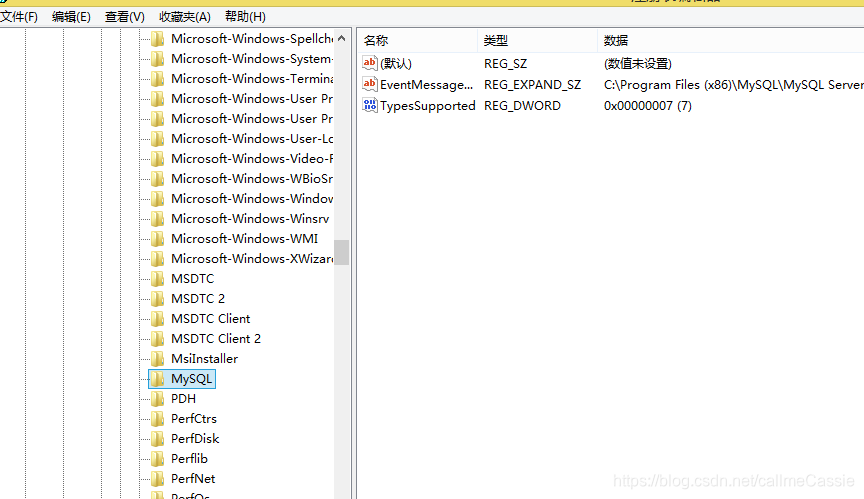Select the Microsoft-Windows-User-Lc key

tap(252, 139)
